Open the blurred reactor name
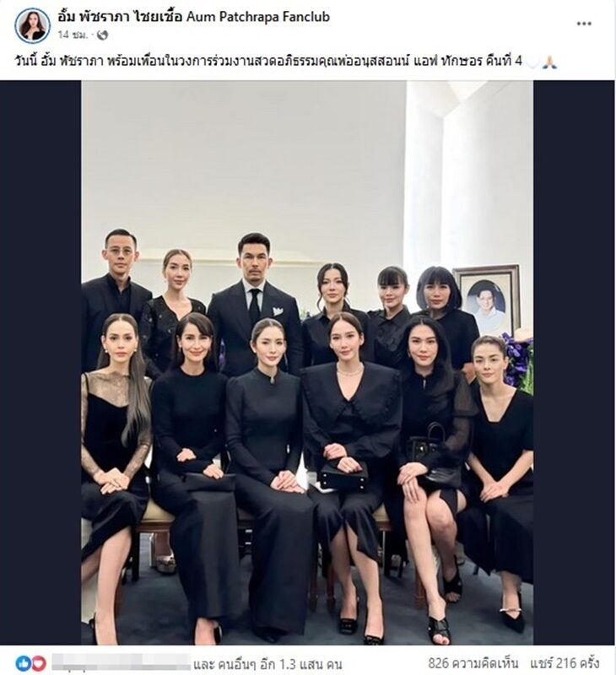 tap(121, 663)
